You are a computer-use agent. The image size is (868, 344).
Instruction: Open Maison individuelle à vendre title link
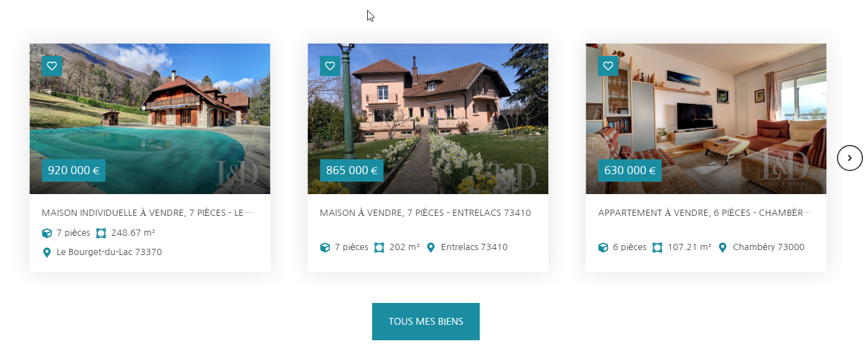[x=147, y=213]
